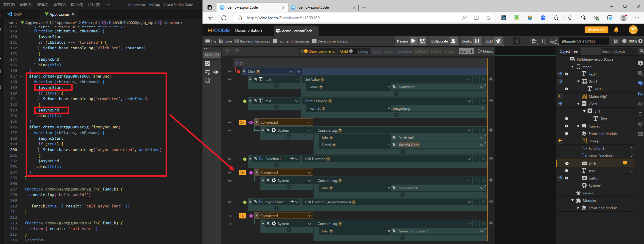Click the distribute spacing icon
Screen dimensions: 644x244
(x=543, y=41)
